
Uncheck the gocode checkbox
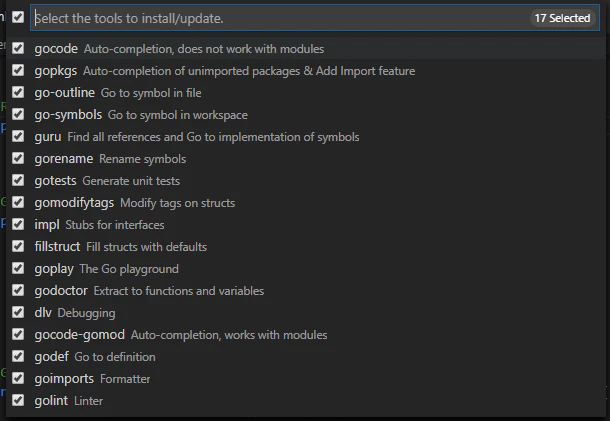(18, 48)
